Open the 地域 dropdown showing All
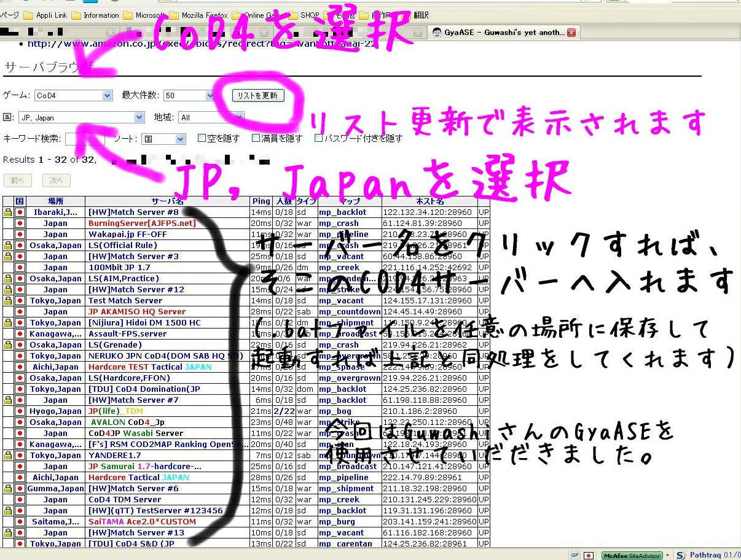 click(x=211, y=117)
